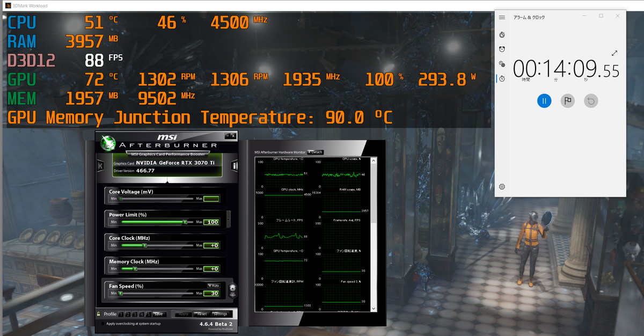
Task: Reset Afterburner settings to defaults
Action: (201, 314)
